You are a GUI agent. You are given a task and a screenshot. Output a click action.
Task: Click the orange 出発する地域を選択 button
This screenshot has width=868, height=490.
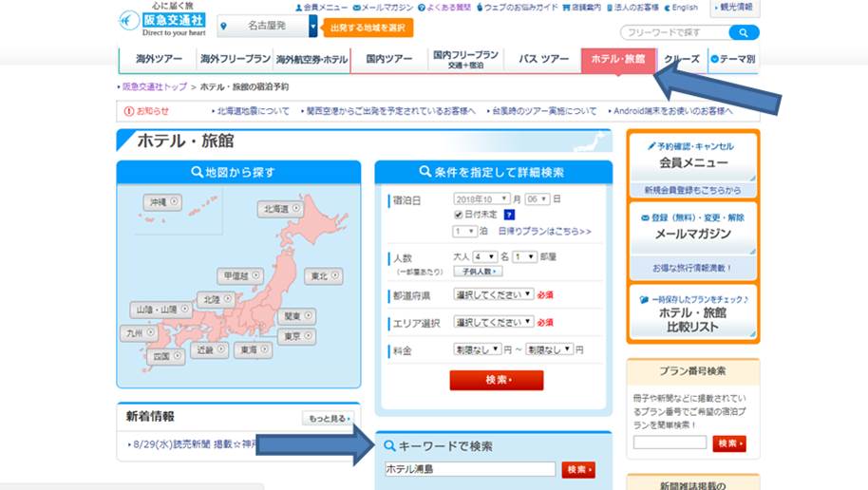tap(368, 28)
